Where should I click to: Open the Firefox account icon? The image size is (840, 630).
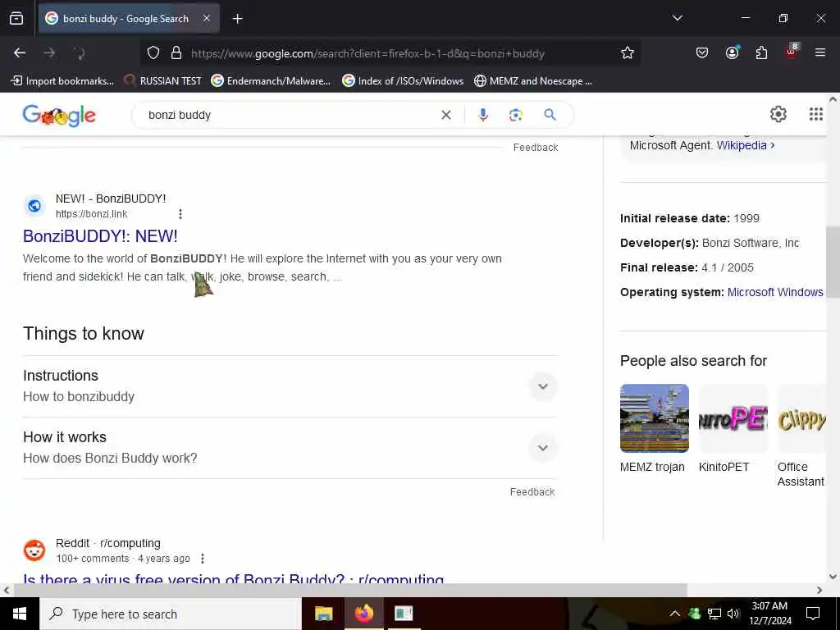732,52
